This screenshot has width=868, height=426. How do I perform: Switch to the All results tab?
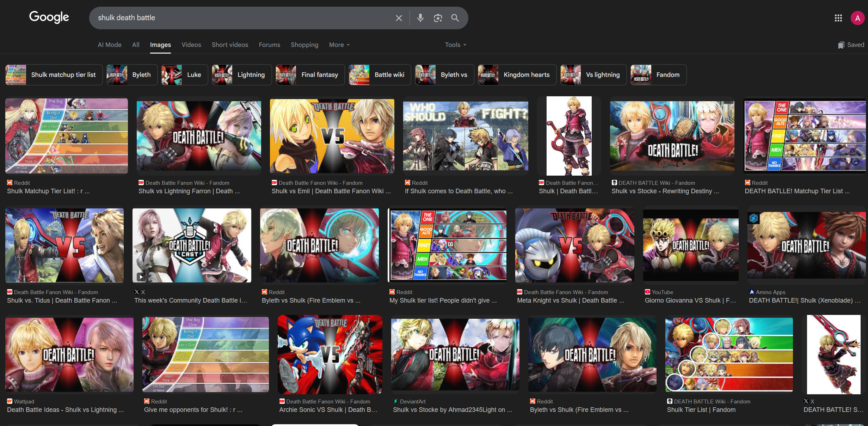136,45
